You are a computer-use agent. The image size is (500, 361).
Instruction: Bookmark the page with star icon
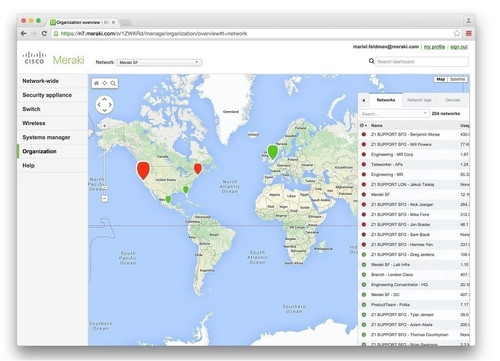coord(457,33)
